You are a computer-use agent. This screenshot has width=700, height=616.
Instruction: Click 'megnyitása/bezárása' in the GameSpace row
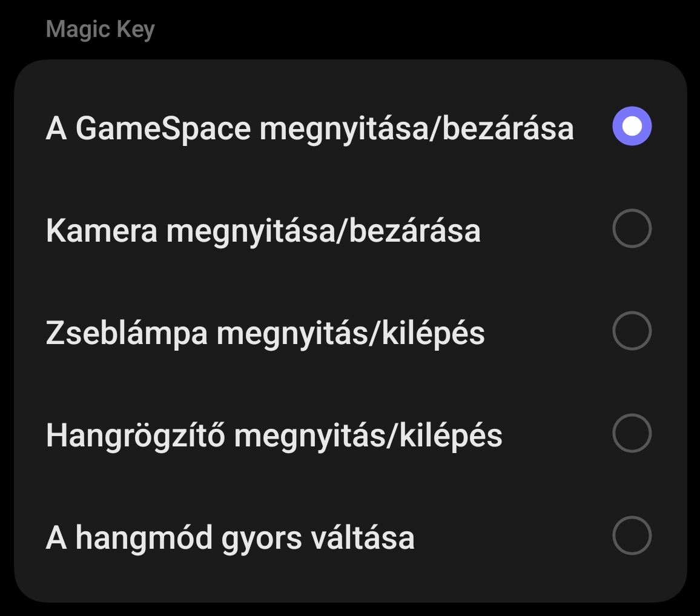coord(417,128)
